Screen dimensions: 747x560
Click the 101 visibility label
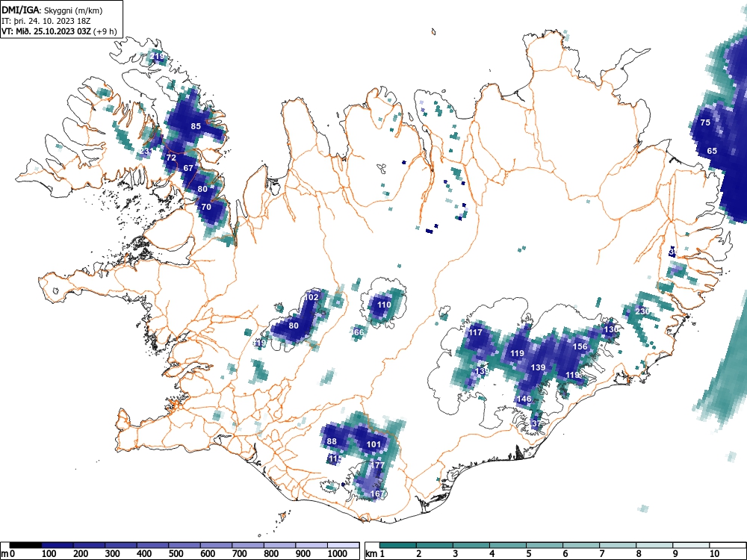pos(374,445)
